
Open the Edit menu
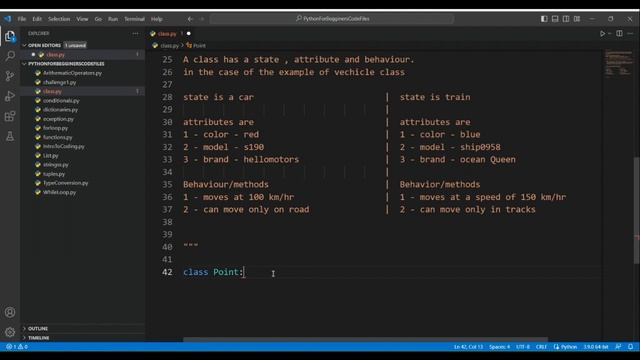(37, 19)
